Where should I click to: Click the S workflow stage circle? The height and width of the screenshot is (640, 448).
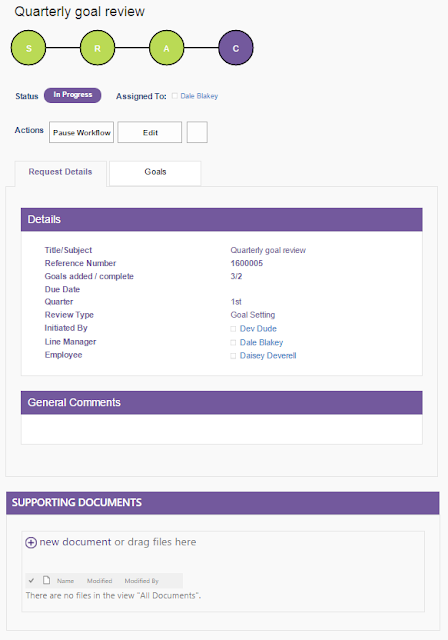[x=28, y=48]
